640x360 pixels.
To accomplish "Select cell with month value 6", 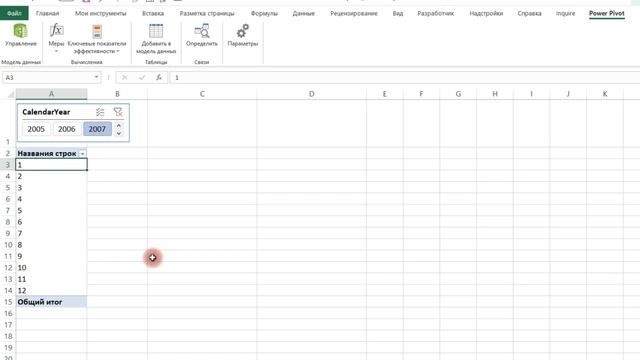I will (51, 222).
